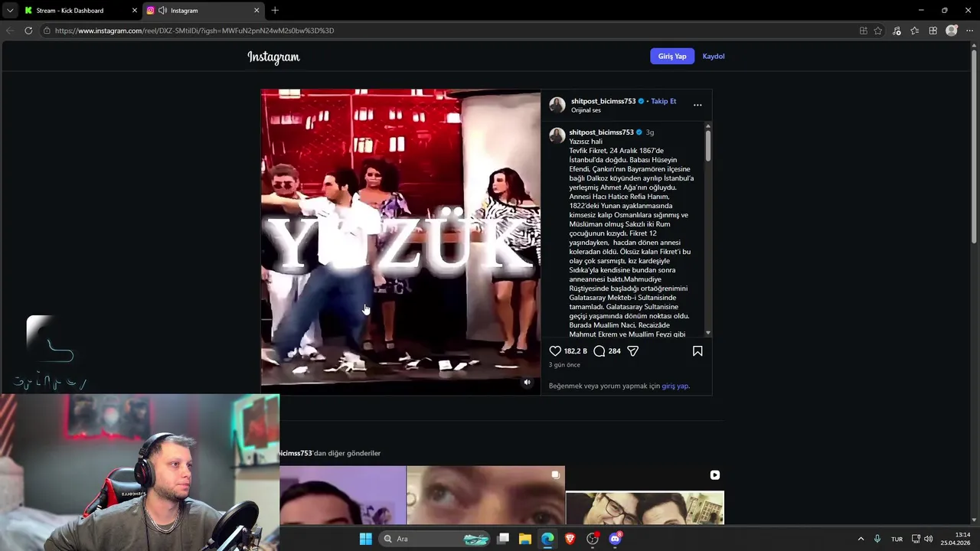Toggle the reel's sound with the speaker icon
This screenshot has height=551, width=980.
527,382
